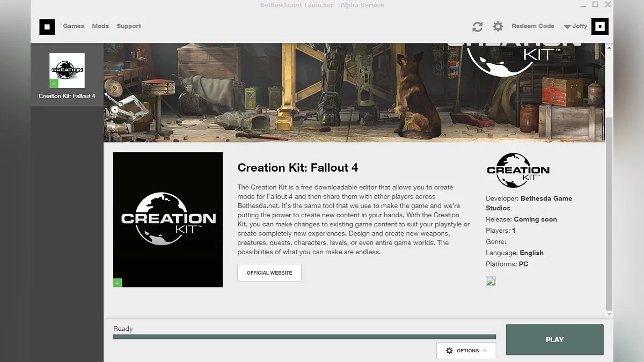Click the 'Ready' status text

(x=123, y=329)
